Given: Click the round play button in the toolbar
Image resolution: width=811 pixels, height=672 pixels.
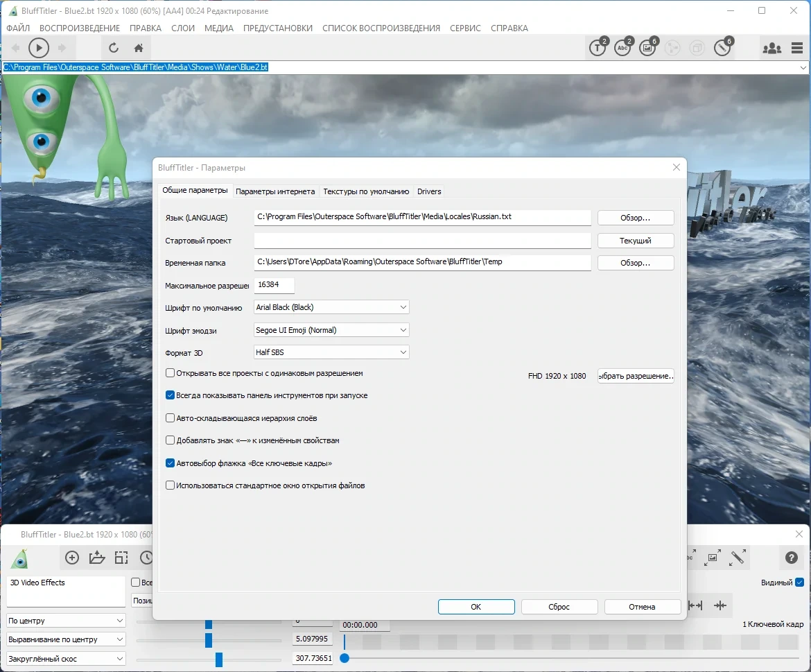Looking at the screenshot, I should [x=39, y=48].
